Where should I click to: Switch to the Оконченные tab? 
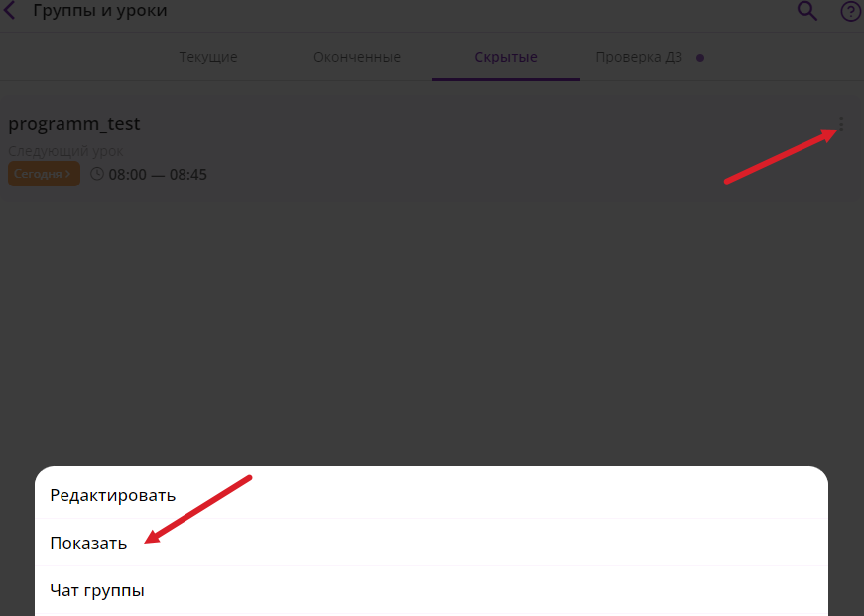pyautogui.click(x=357, y=57)
